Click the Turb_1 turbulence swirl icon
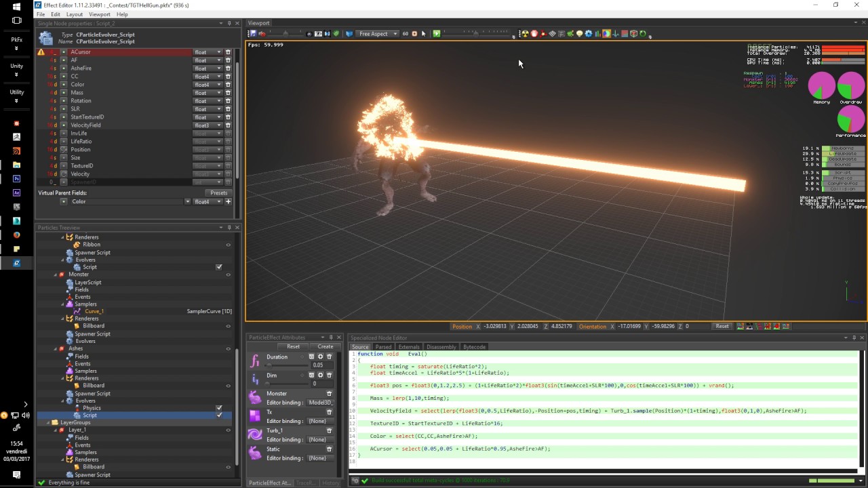This screenshot has width=868, height=488. (x=255, y=434)
